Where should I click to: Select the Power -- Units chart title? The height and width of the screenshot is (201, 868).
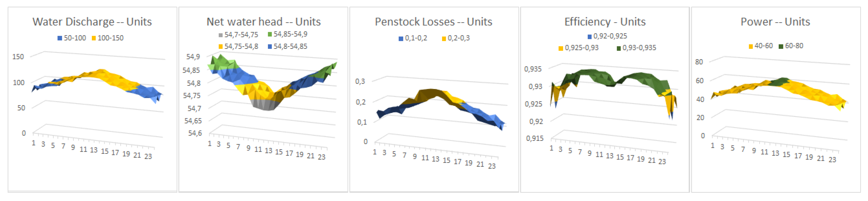pyautogui.click(x=775, y=22)
